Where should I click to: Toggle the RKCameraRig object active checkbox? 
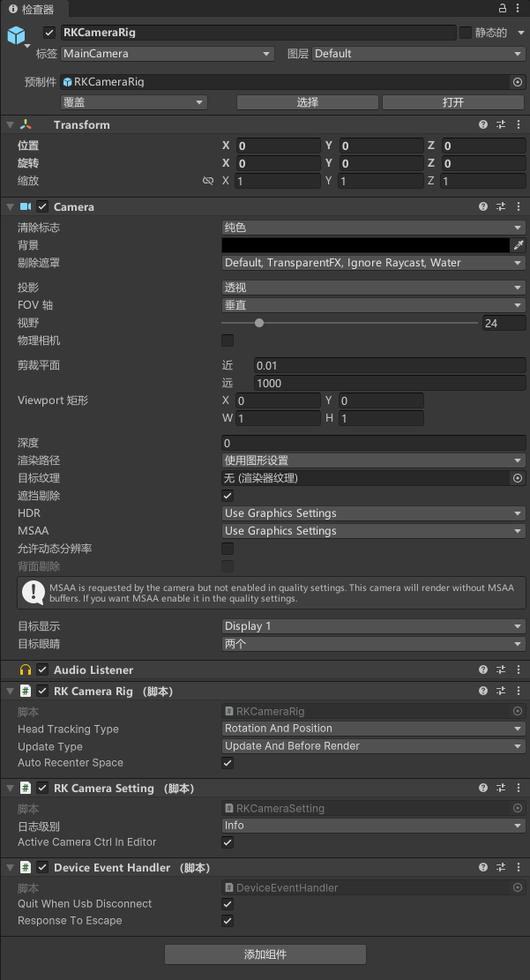[x=50, y=33]
